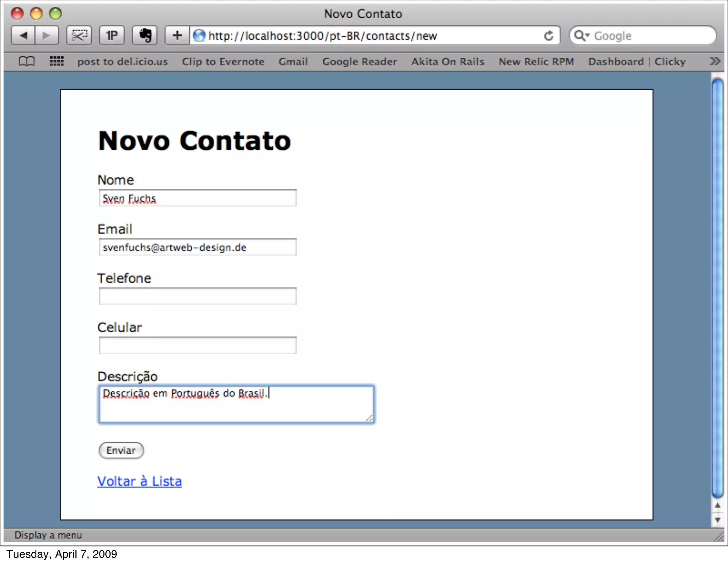
Task: Open the bookmarks book icon
Action: [27, 61]
